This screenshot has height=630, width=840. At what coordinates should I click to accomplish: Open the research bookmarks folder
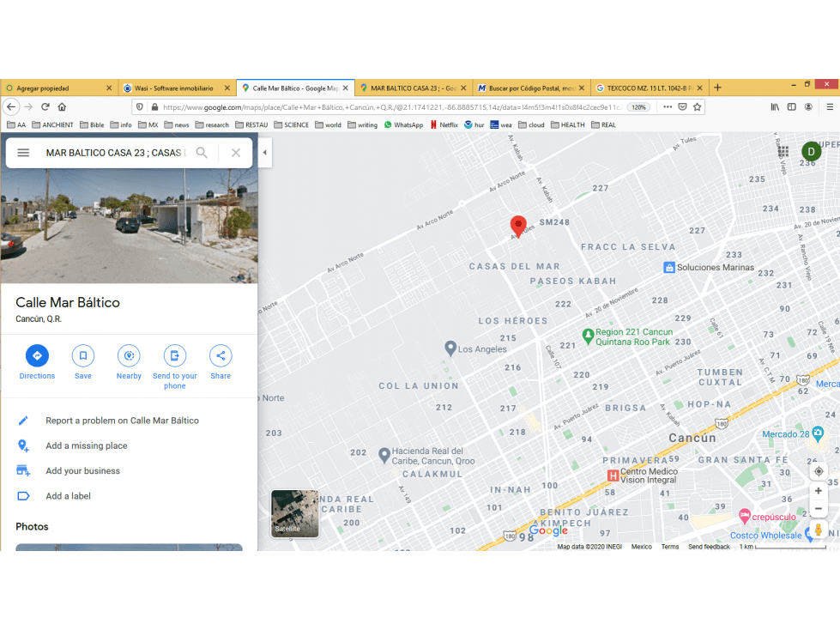[x=212, y=124]
